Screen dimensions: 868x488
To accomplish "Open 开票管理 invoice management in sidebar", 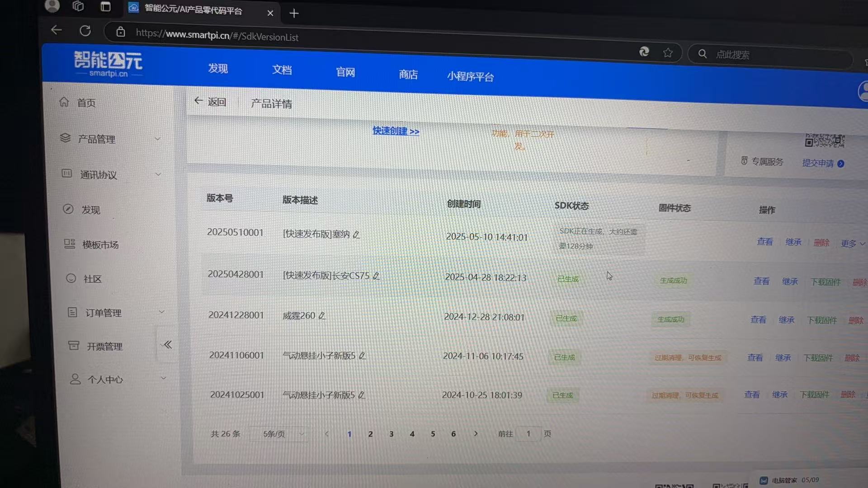I will 74,346.
